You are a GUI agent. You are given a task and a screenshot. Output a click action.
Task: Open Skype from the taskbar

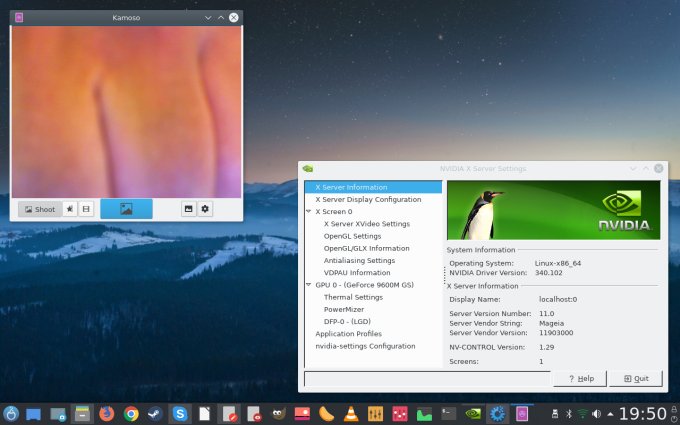[180, 413]
